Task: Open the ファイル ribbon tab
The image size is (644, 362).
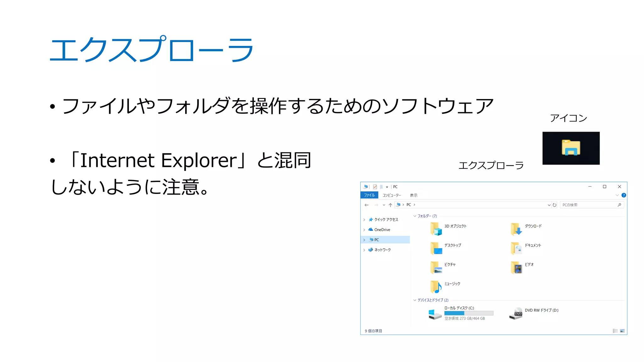Action: pos(369,195)
